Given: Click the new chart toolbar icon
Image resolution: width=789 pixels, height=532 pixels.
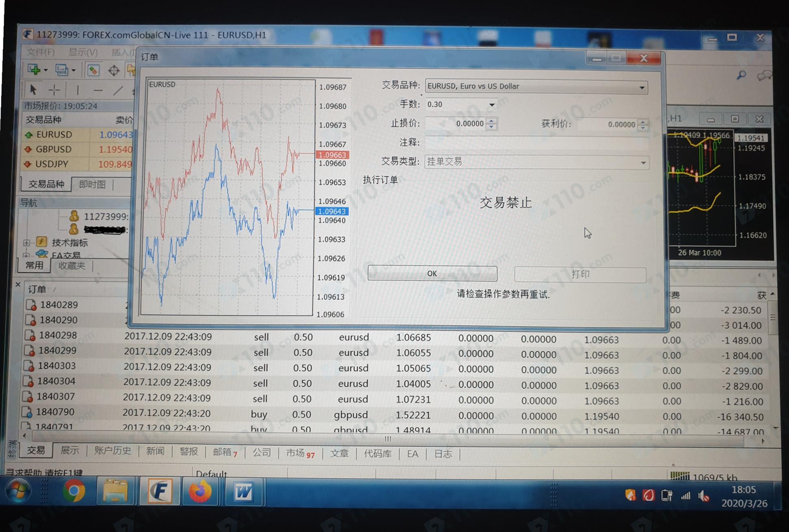Looking at the screenshot, I should pos(34,70).
